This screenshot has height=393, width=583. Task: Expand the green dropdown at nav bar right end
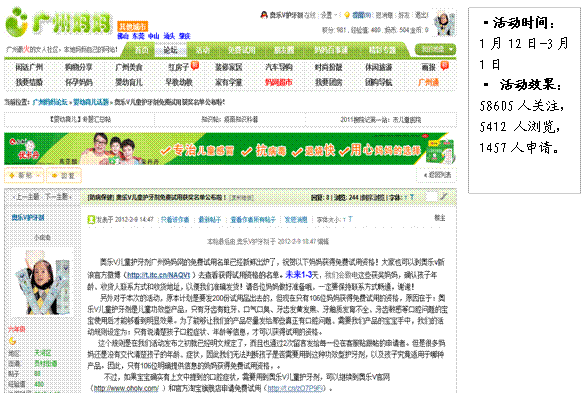click(435, 49)
